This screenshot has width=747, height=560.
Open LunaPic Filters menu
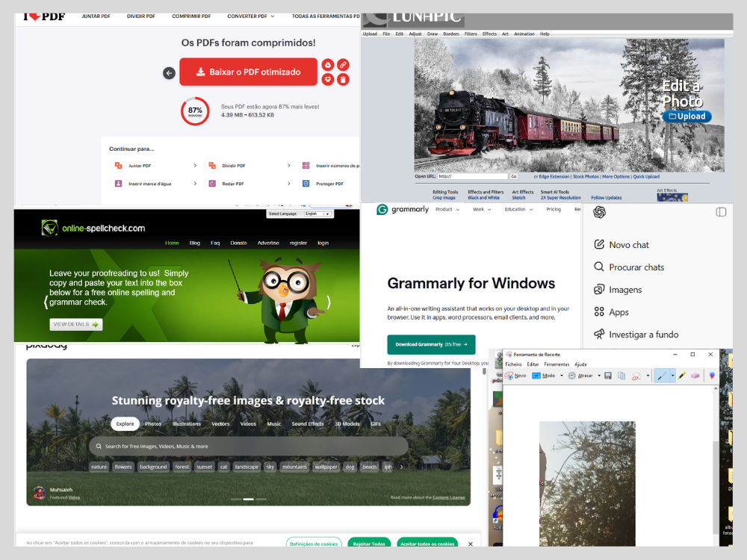471,34
